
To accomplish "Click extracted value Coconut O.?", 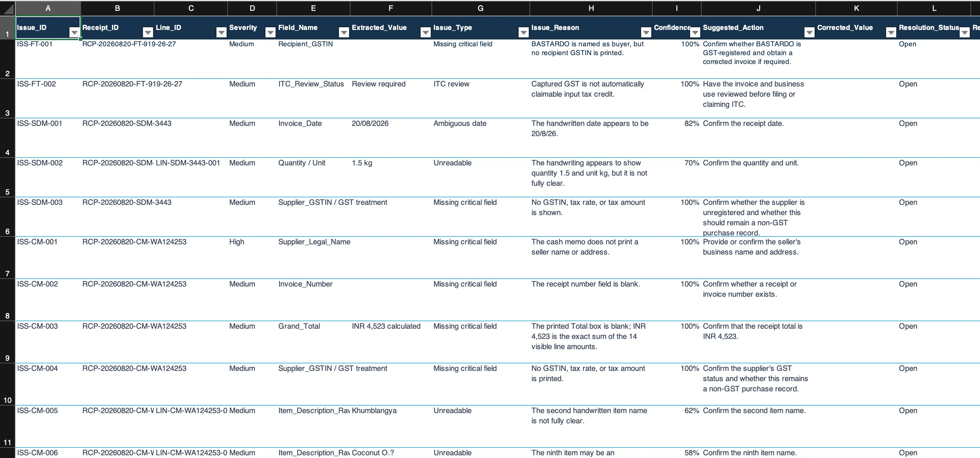I will pyautogui.click(x=391, y=453).
